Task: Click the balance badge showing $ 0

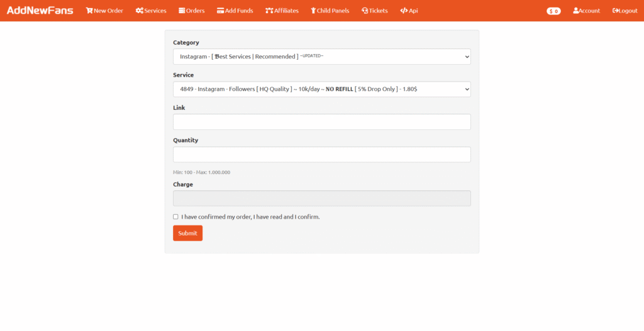Action: (553, 11)
